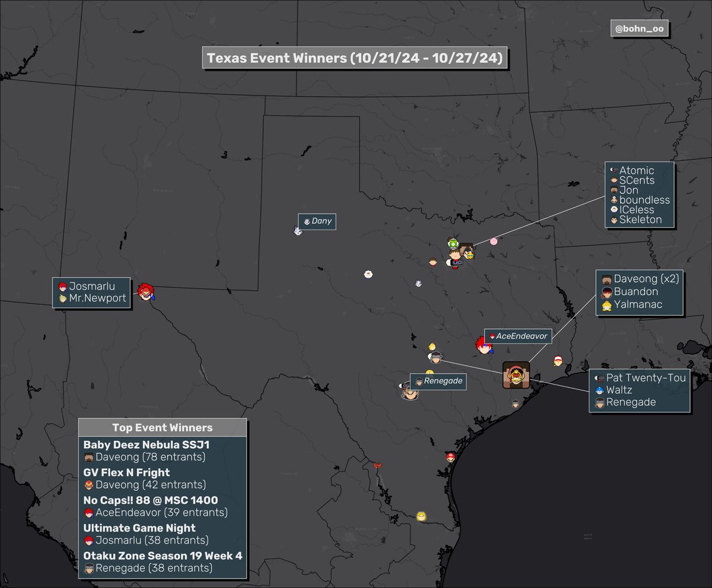Click the yellow round icon in south Texas
This screenshot has width=712, height=588.
click(x=421, y=516)
